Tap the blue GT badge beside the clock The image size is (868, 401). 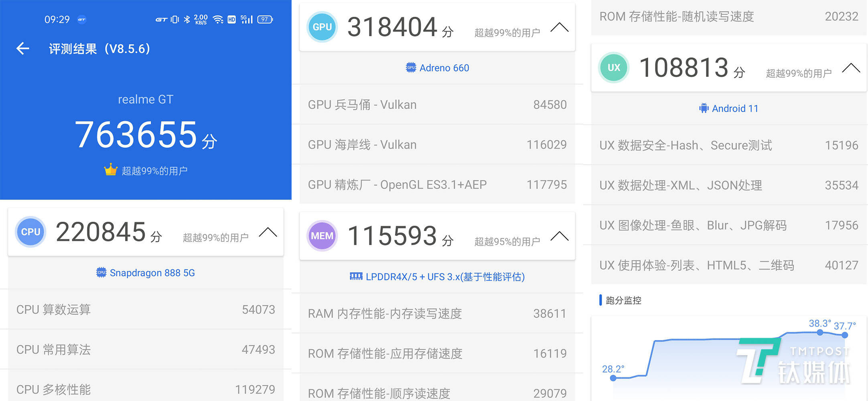pos(82,19)
